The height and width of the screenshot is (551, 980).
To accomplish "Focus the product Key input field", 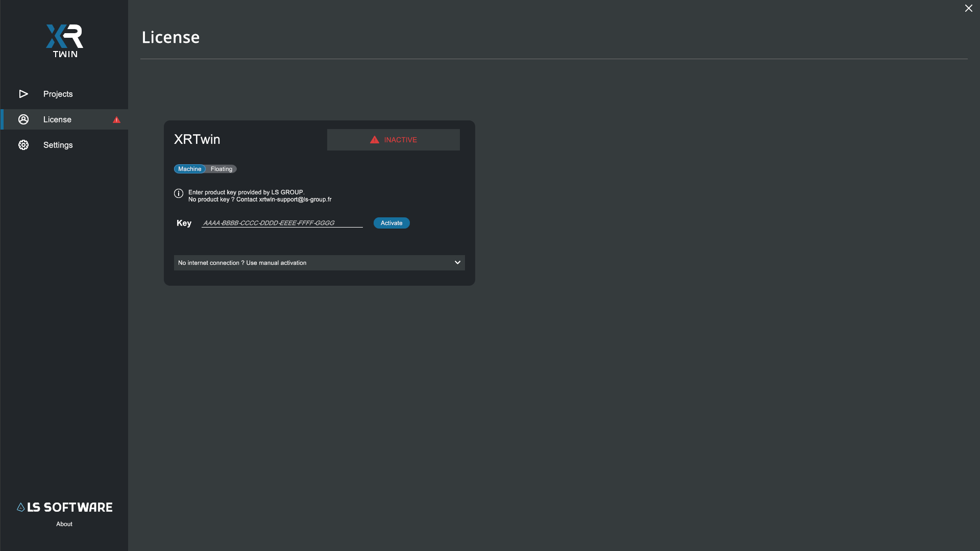I will [282, 223].
